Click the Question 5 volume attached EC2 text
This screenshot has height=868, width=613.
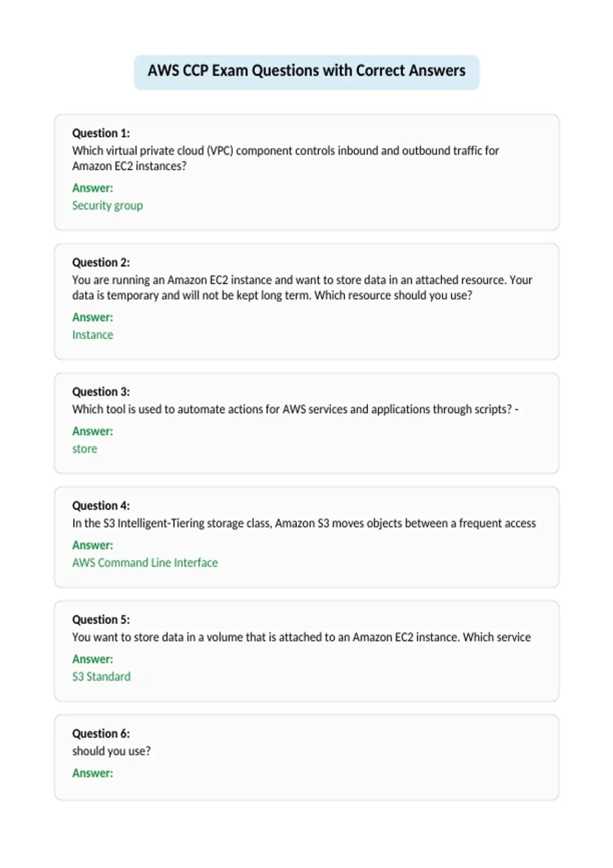(x=301, y=637)
